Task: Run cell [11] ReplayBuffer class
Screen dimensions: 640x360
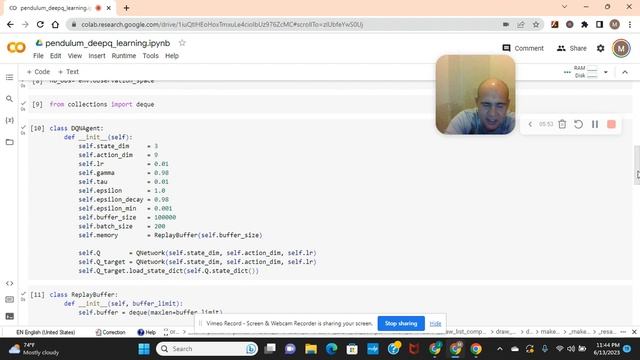Action: tap(37, 295)
